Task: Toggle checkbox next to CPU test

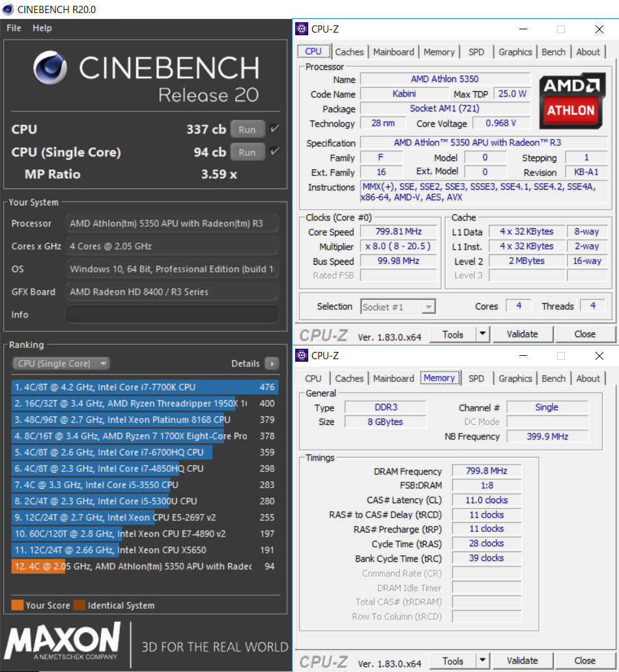Action: [x=274, y=128]
